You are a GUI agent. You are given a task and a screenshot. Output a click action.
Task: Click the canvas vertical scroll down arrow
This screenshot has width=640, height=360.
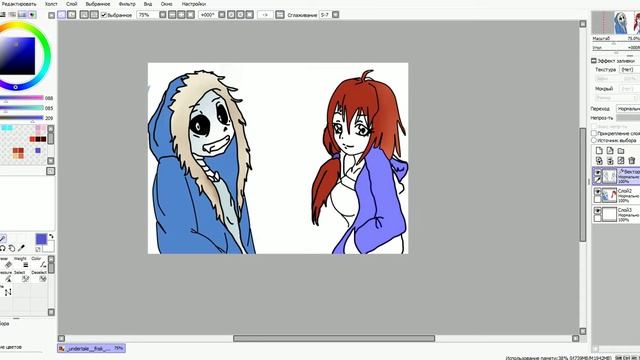pyautogui.click(x=583, y=331)
